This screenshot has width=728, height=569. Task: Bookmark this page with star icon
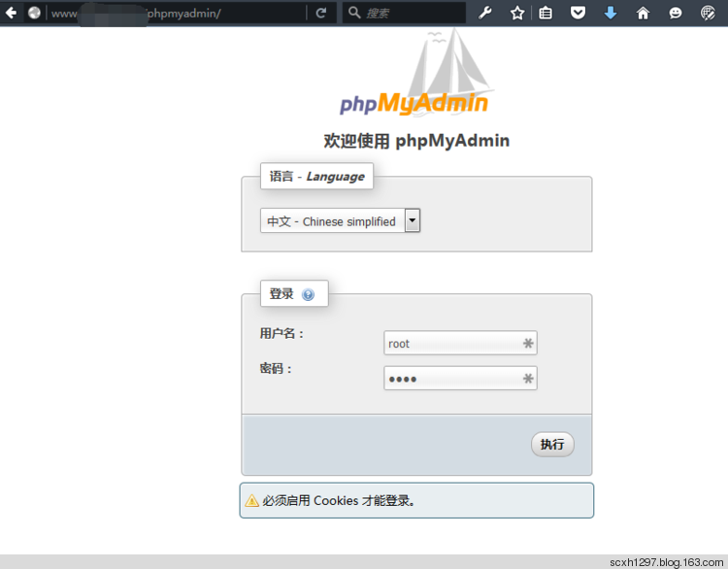point(517,13)
